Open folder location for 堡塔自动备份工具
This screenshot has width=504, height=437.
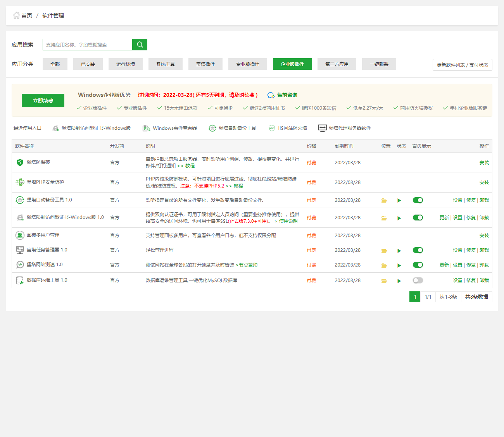click(x=384, y=200)
